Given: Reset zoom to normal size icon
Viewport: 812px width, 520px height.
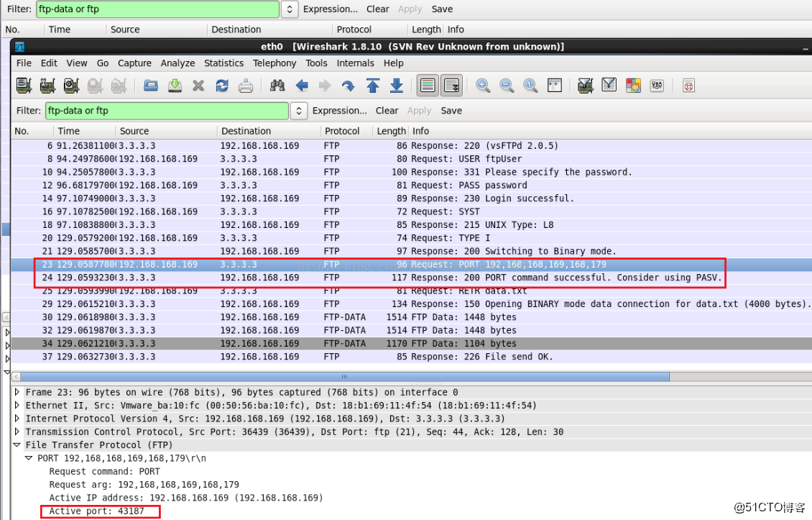Looking at the screenshot, I should [x=530, y=86].
